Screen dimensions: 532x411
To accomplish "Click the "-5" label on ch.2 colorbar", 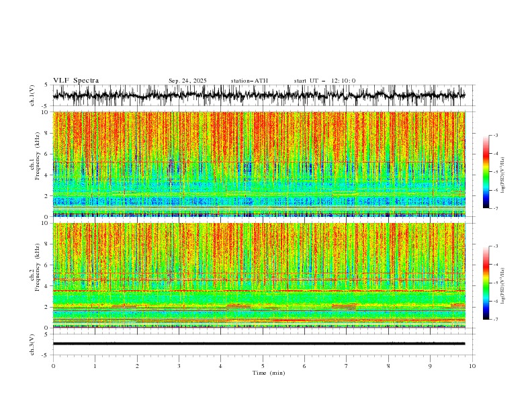I will tap(495, 283).
